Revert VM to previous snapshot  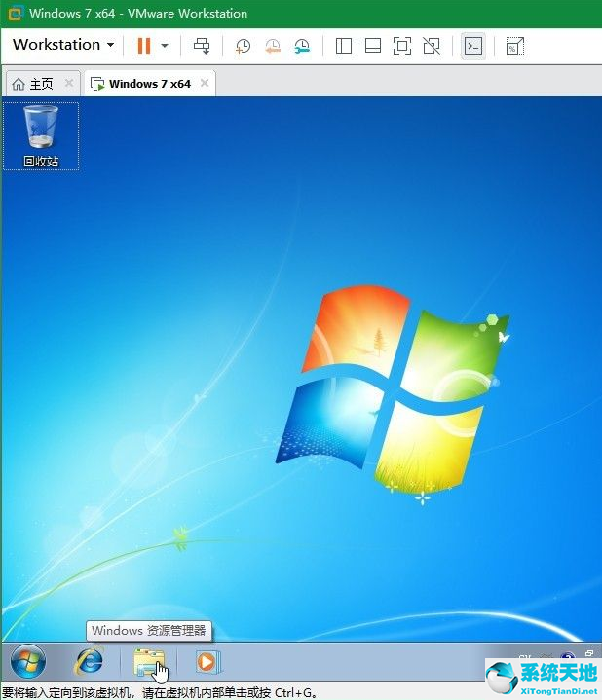(x=273, y=46)
